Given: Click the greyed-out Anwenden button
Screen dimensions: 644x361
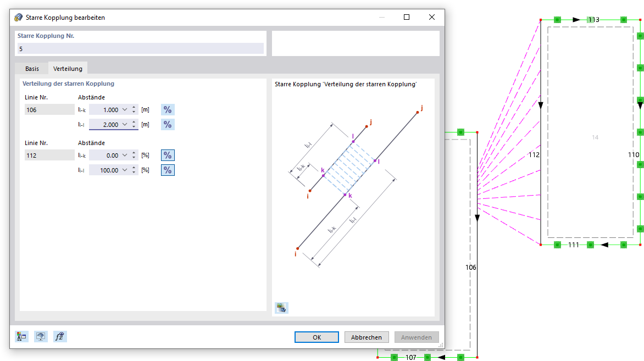Looking at the screenshot, I should tap(417, 337).
